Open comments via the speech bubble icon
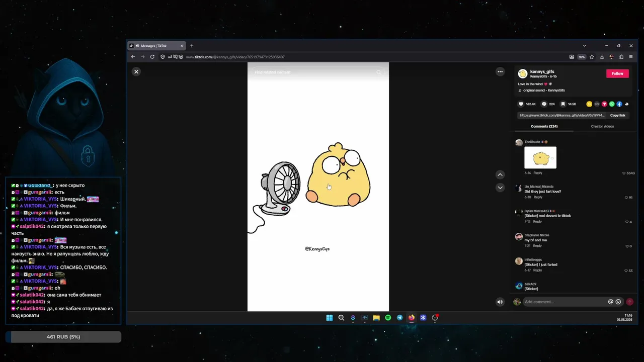Screen dimensions: 644x362 (x=544, y=104)
